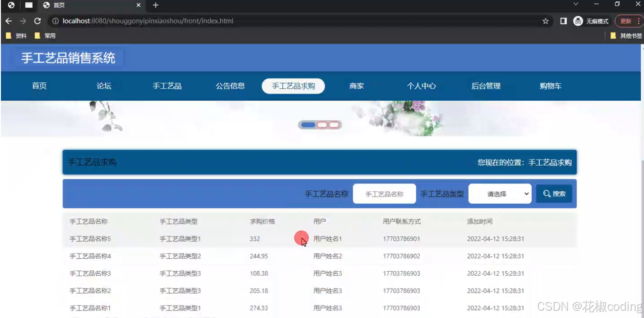
Task: Click the browser refresh icon
Action: pyautogui.click(x=37, y=21)
